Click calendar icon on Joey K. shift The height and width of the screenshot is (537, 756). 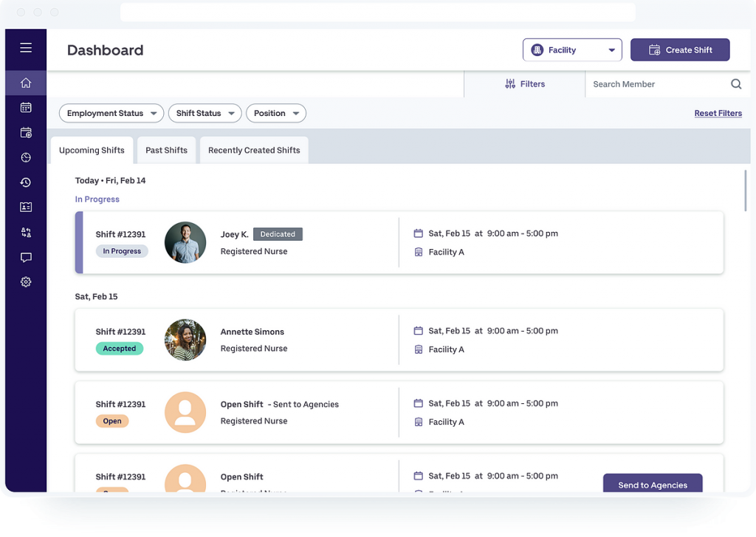(x=418, y=233)
